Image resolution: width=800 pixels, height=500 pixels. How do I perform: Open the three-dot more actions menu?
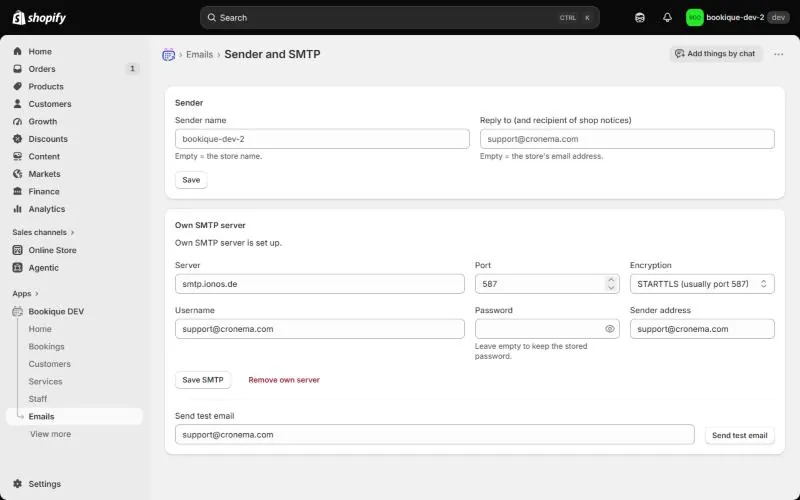coord(778,54)
